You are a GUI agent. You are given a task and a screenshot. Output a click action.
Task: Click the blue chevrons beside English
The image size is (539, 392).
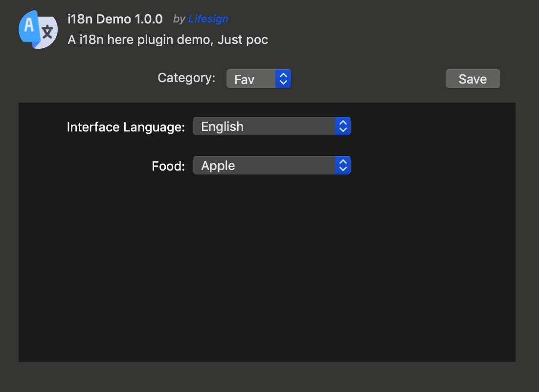click(343, 127)
